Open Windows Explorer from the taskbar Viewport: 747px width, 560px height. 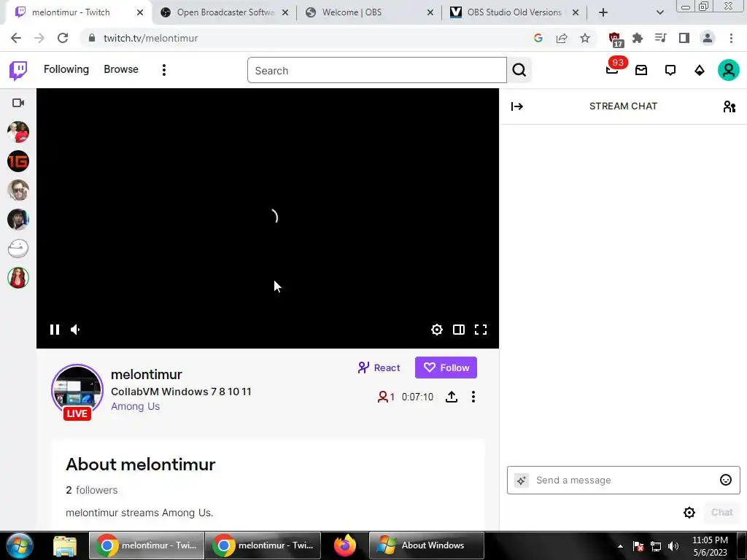pos(64,546)
